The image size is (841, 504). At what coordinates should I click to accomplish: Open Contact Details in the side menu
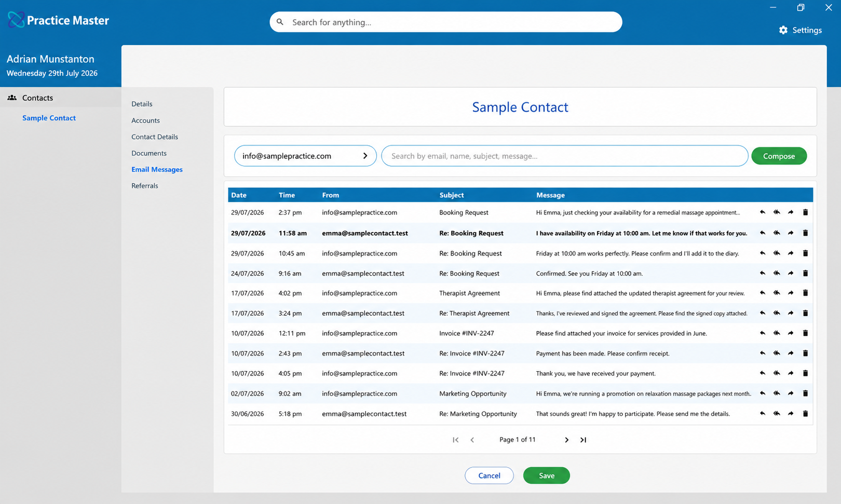(155, 137)
